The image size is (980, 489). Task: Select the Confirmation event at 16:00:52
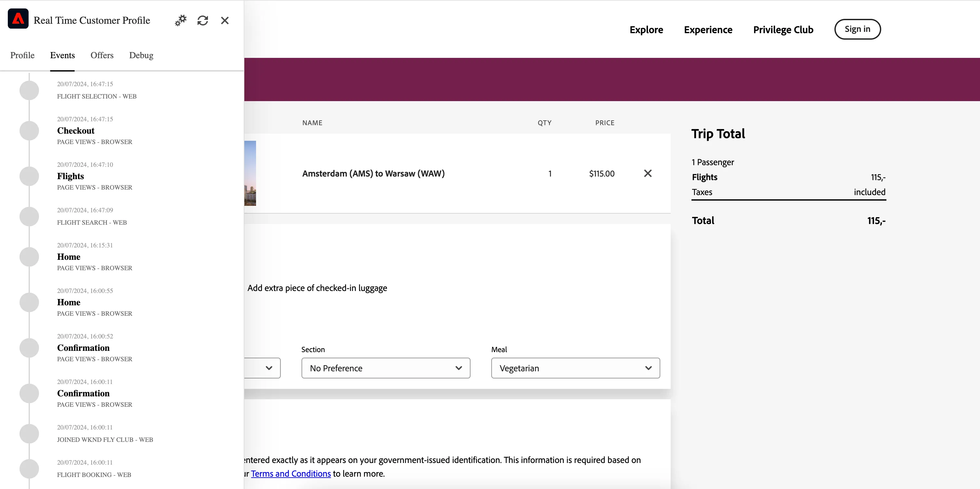[x=95, y=348]
